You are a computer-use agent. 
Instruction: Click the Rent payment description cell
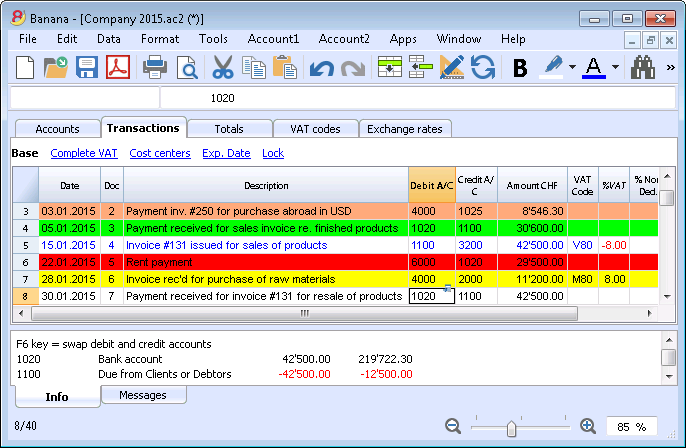coord(266,262)
